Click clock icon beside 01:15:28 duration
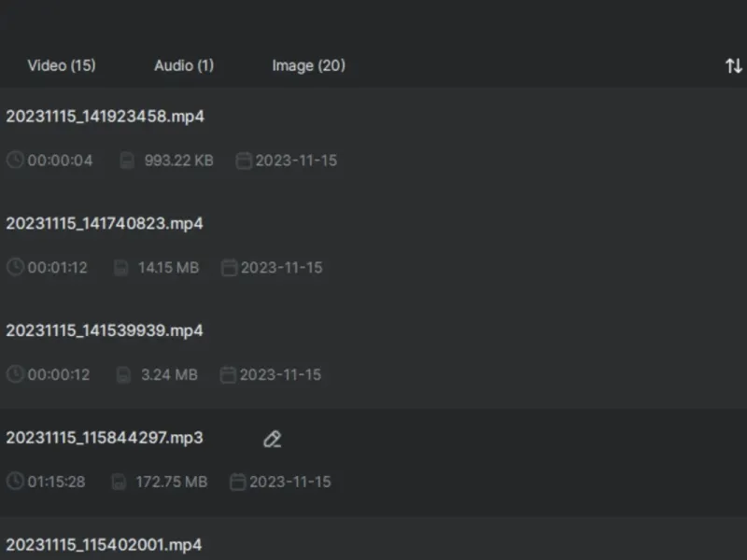The height and width of the screenshot is (560, 747). (15, 483)
